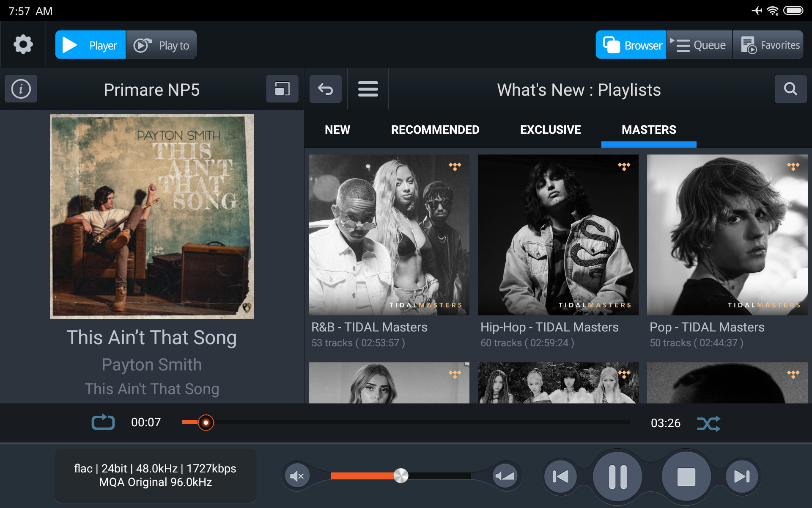The height and width of the screenshot is (508, 812).
Task: Click the 53 tracks duration text
Action: [358, 343]
